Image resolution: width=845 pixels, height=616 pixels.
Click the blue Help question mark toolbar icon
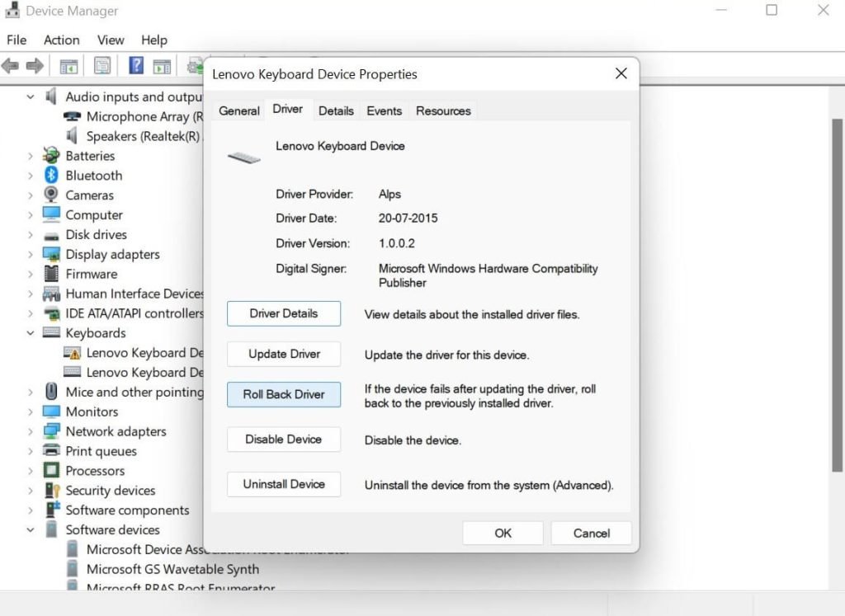tap(136, 66)
